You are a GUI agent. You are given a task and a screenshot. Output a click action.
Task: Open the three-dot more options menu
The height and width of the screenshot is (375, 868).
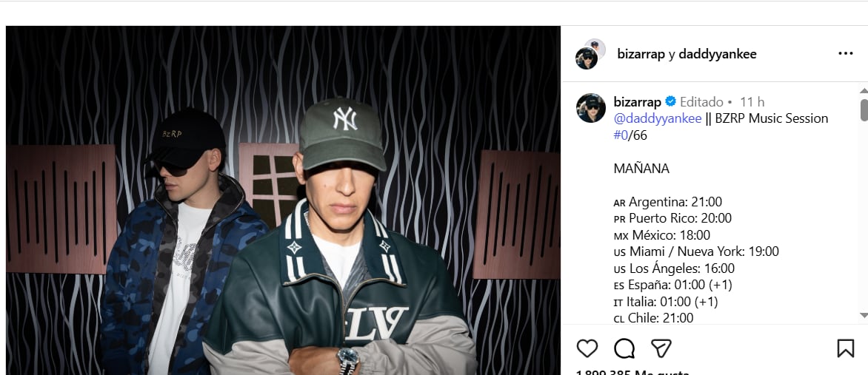[x=845, y=54]
